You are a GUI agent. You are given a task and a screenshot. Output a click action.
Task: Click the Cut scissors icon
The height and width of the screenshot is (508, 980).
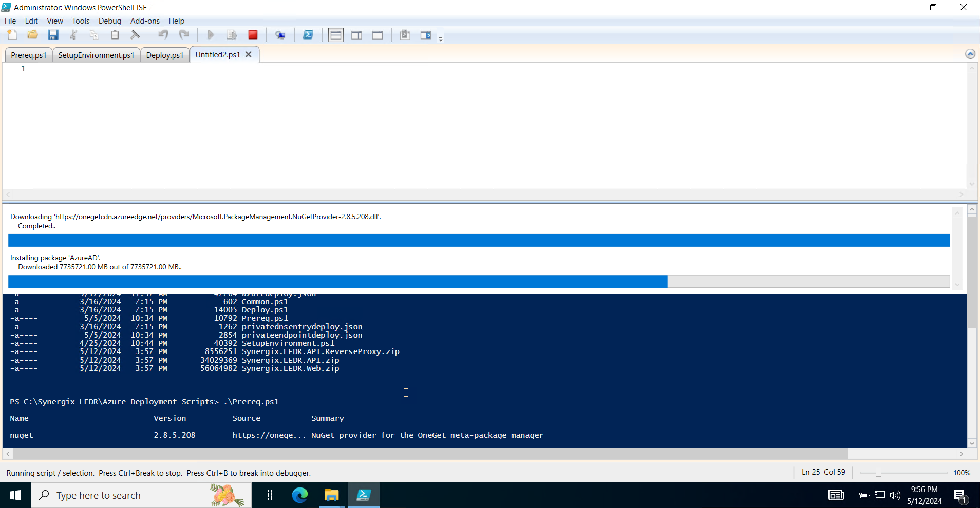[73, 35]
